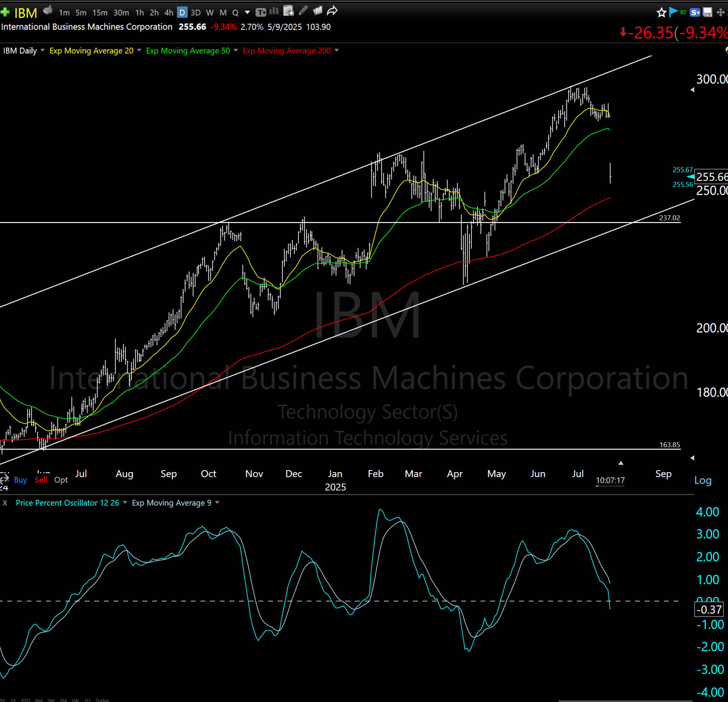Switch to the 5m timeframe
Image resolution: width=728 pixels, height=702 pixels.
click(81, 13)
